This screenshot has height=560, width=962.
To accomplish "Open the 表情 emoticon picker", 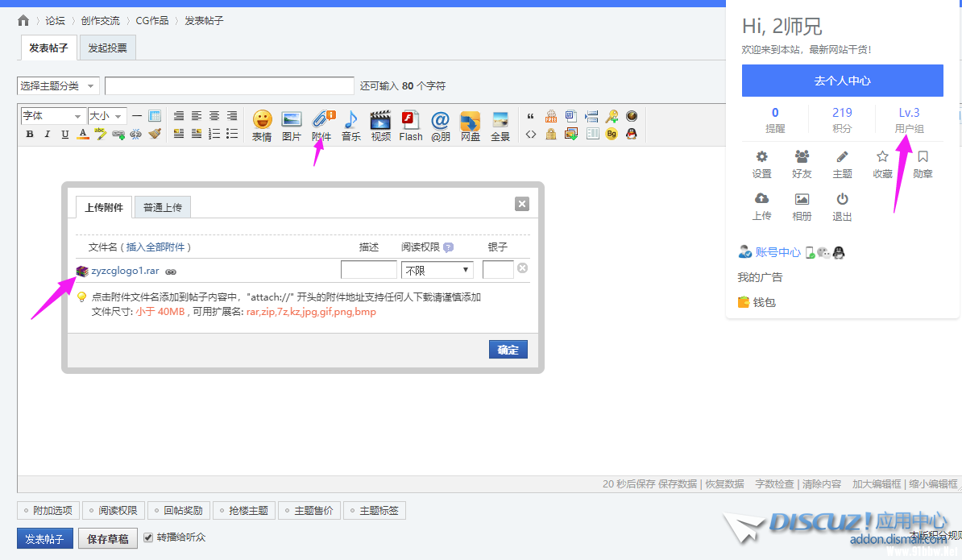I will click(262, 125).
